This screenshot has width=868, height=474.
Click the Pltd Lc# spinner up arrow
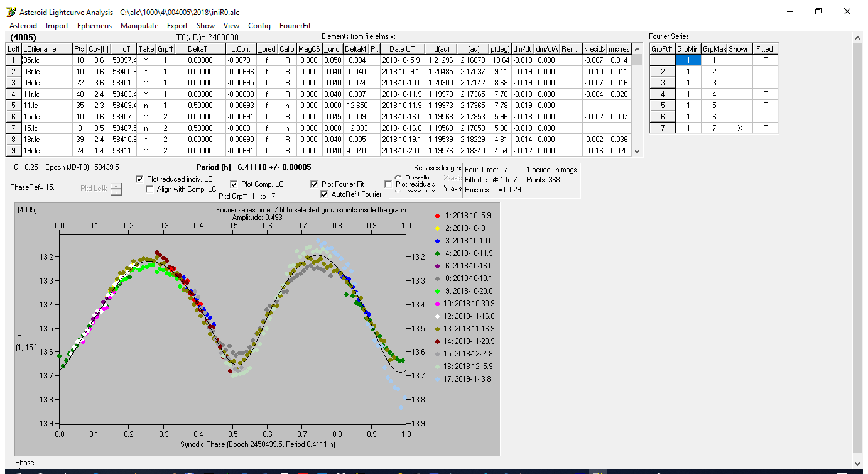pyautogui.click(x=116, y=185)
